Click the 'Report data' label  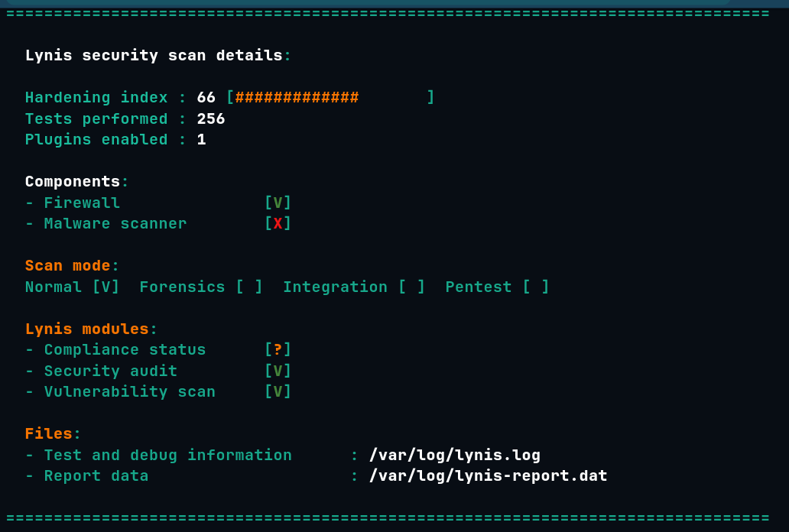96,476
